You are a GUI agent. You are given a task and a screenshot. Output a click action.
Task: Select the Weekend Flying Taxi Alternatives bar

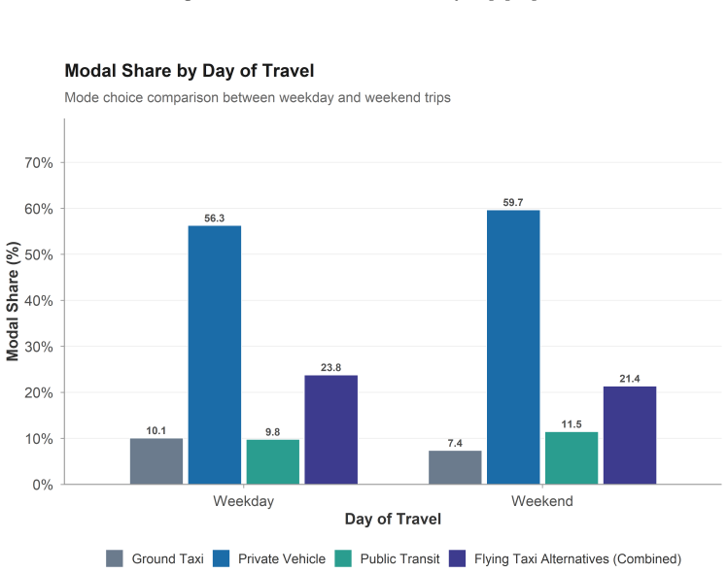[630, 435]
